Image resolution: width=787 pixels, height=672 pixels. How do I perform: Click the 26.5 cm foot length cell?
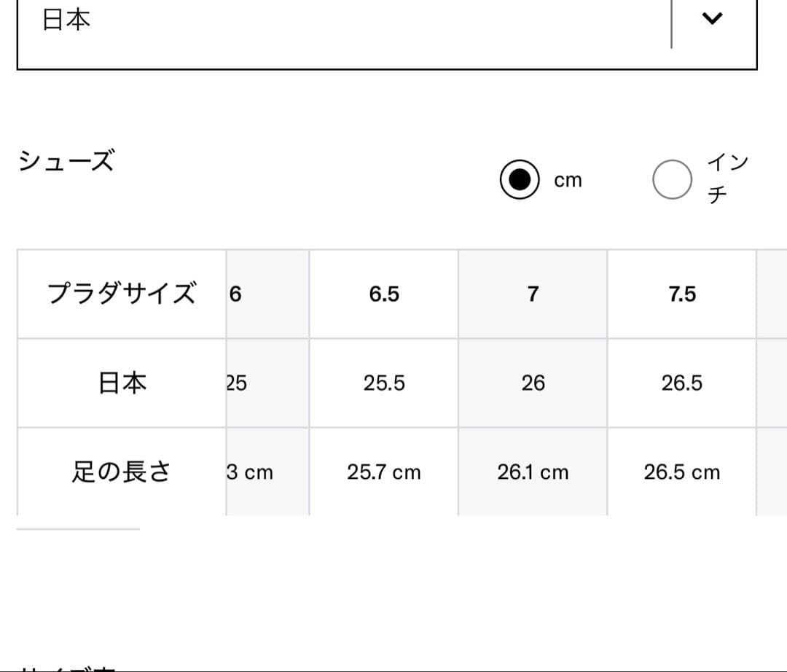pos(682,472)
